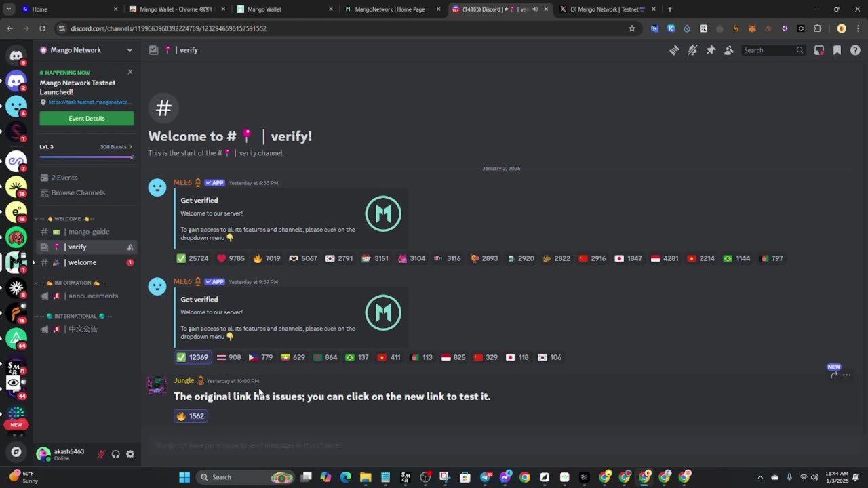868x488 pixels.
Task: Open File Explorer from the taskbar
Action: [366, 477]
